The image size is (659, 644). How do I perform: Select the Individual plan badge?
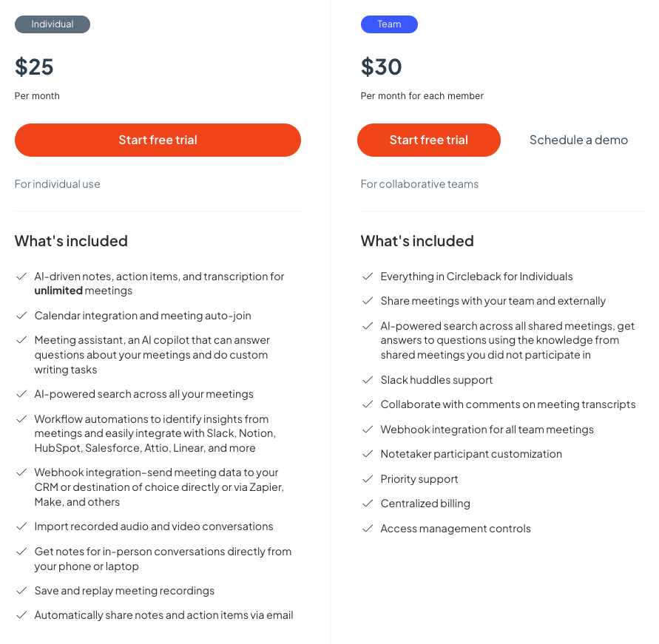[x=53, y=24]
